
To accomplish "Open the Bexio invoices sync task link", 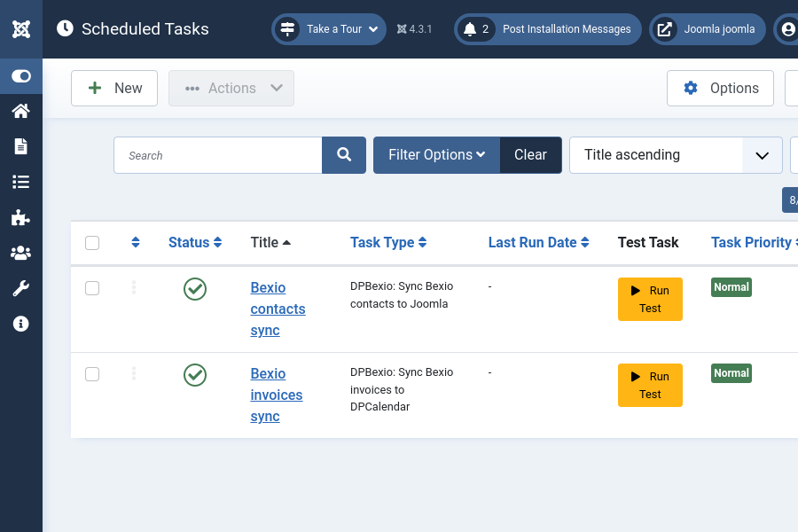I will pos(276,395).
